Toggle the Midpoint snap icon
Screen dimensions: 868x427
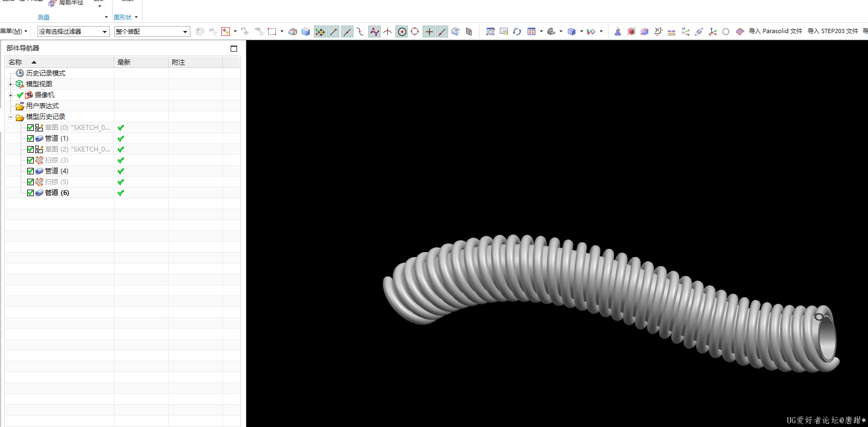(347, 32)
